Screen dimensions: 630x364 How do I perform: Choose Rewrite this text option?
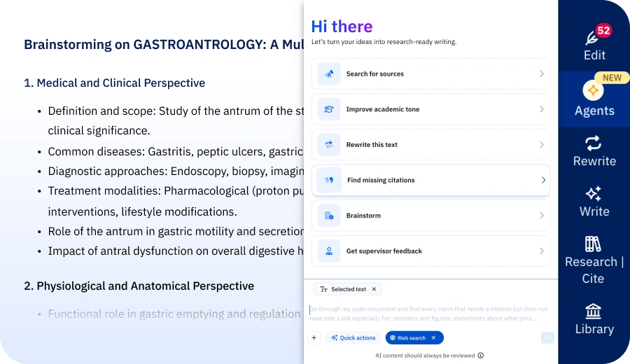click(x=430, y=145)
